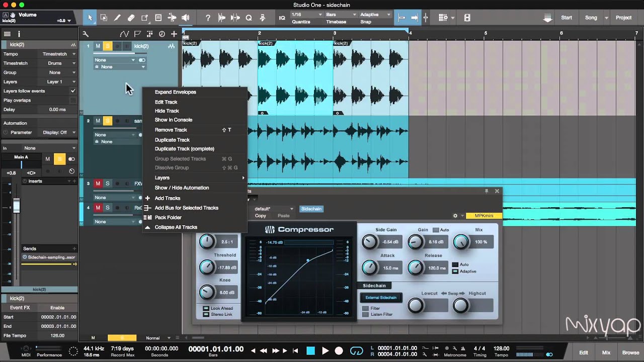The image size is (644, 362).
Task: Select the Eraser tool
Action: click(131, 18)
